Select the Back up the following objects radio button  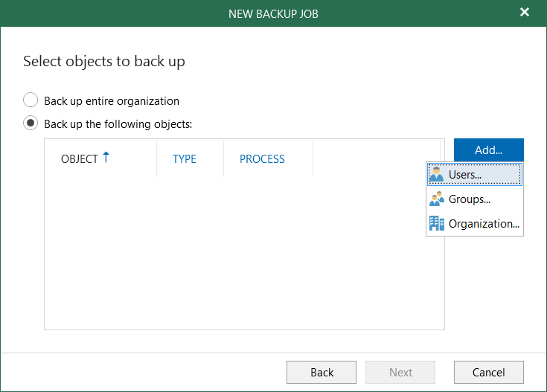pyautogui.click(x=31, y=123)
